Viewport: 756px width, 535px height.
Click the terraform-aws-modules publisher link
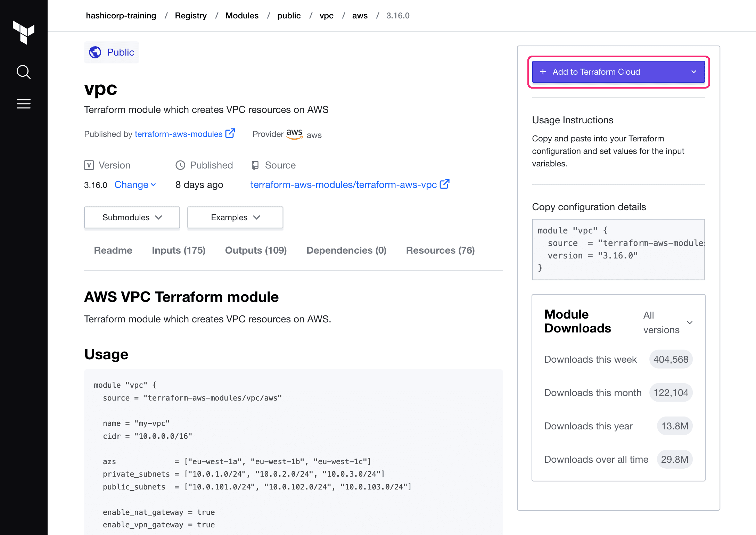coord(177,134)
